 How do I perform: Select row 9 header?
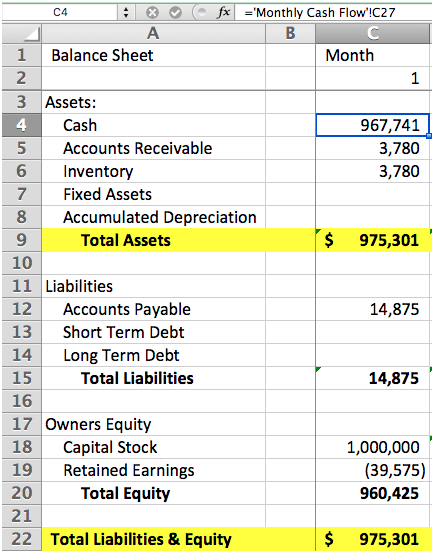(22, 240)
